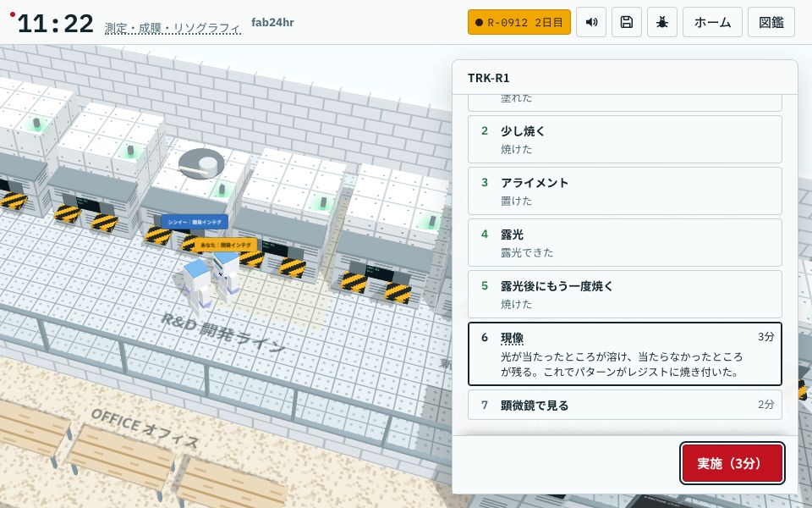Click the 露光できた result text
Viewport: 812px width, 508px height.
[x=527, y=252]
